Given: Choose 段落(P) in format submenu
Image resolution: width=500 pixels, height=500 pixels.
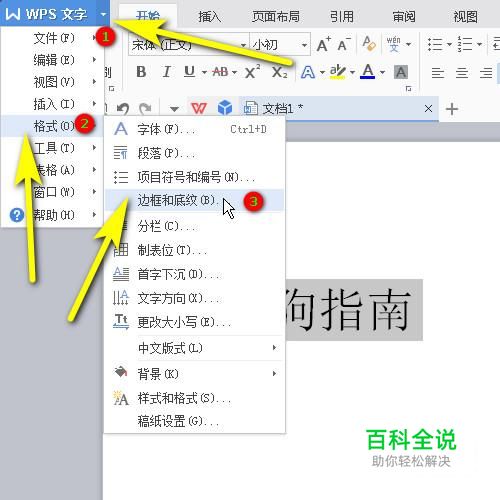Looking at the screenshot, I should coord(195,153).
